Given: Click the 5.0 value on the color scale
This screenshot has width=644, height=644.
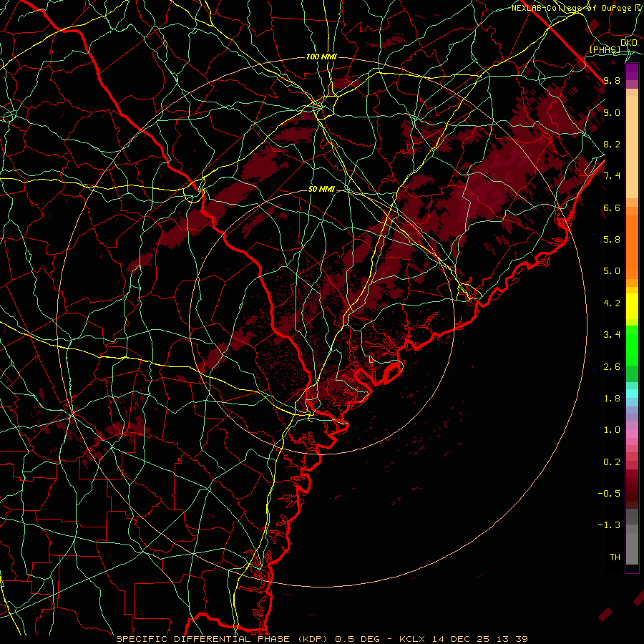Looking at the screenshot, I should [x=612, y=271].
